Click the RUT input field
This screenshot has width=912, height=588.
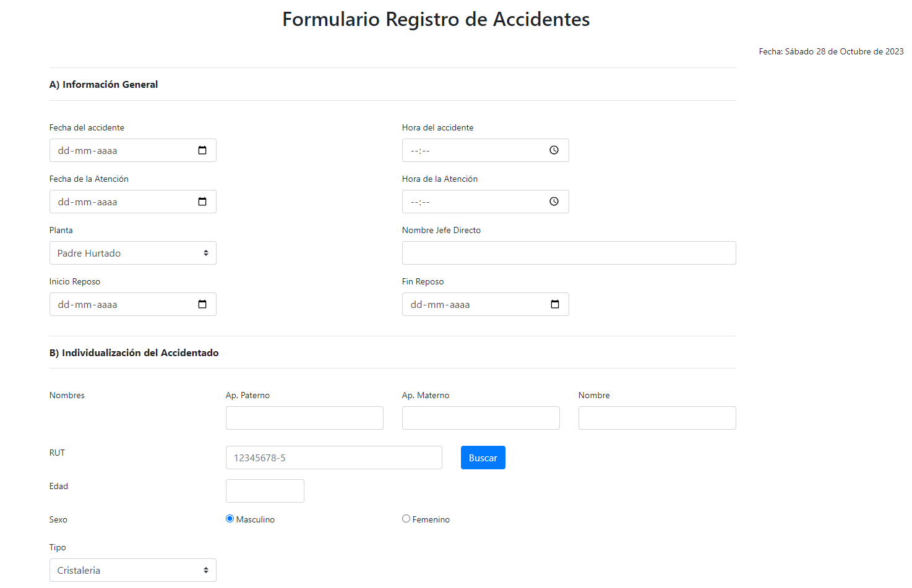(333, 458)
